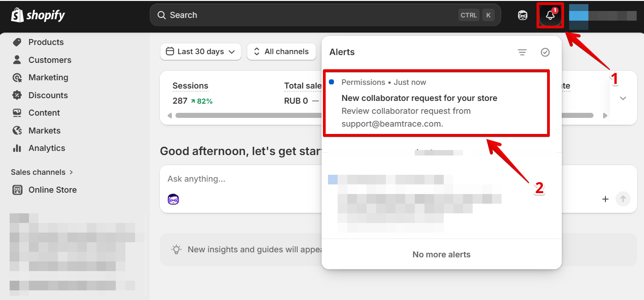Click the plus icon in Ask box
The image size is (644, 300).
[605, 199]
